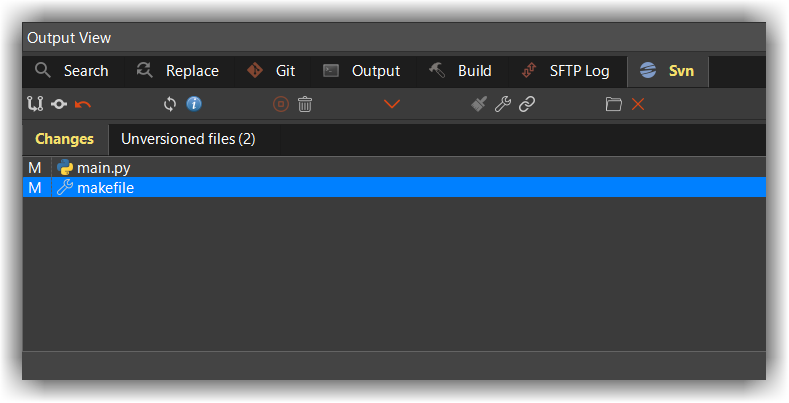Screen dimensions: 789x403
Task: Click the brush cleanup icon
Action: [x=479, y=104]
